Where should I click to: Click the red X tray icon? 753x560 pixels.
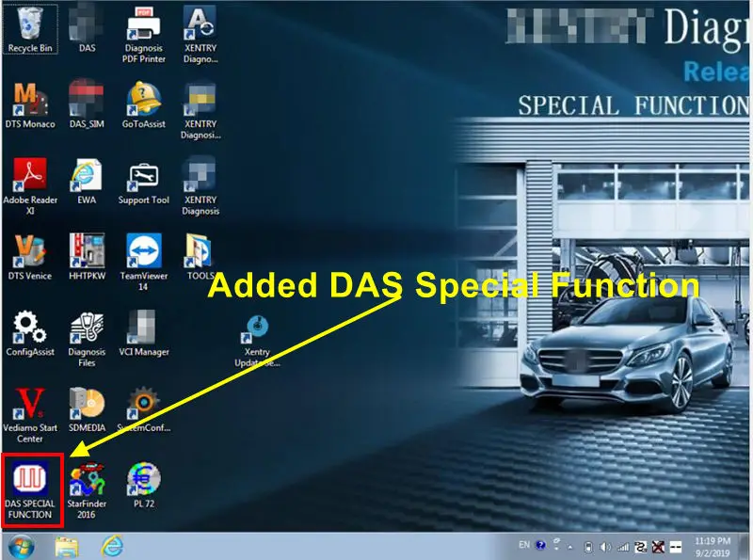point(658,547)
